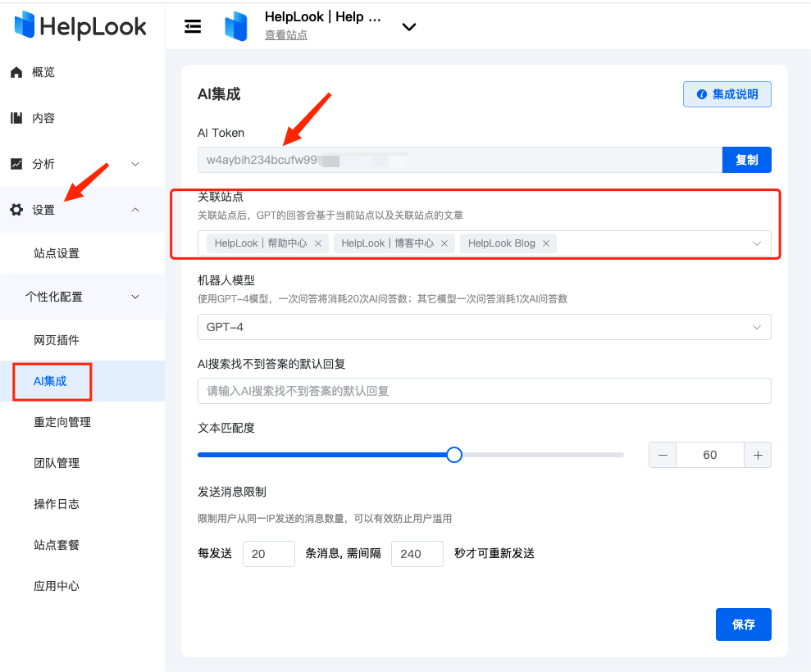Click the 复制 button to copy token

pos(746,160)
